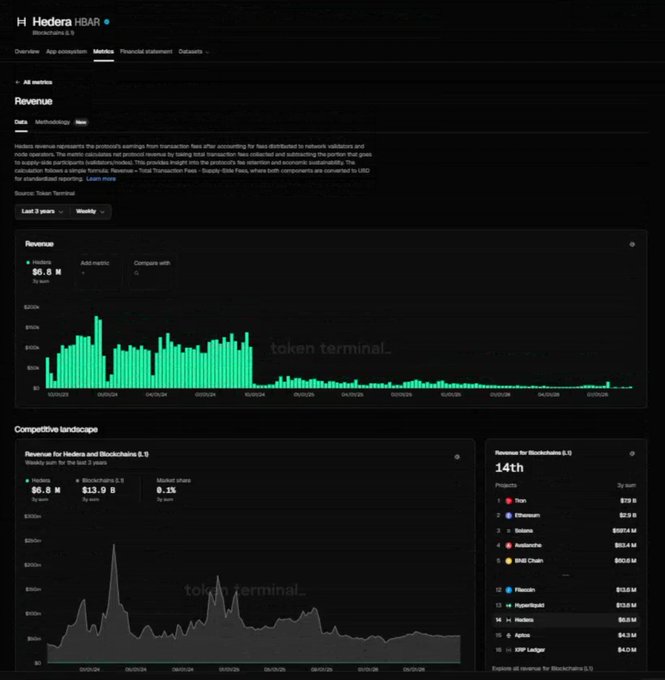Switch to the Overview tab
This screenshot has width=665, height=680.
point(27,52)
